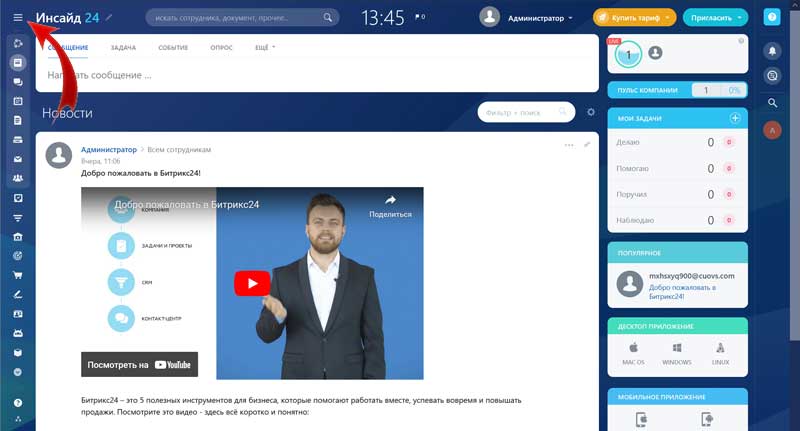The image size is (800, 431).
Task: Open the hamburger main menu
Action: [18, 17]
